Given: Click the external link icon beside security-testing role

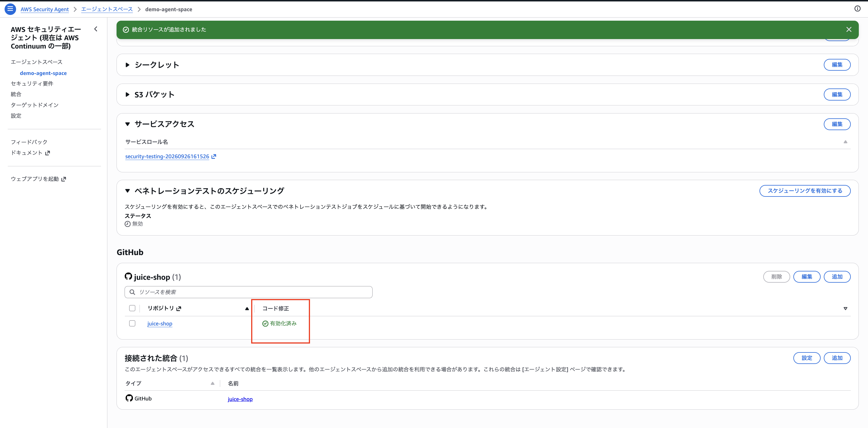Looking at the screenshot, I should click(x=214, y=157).
